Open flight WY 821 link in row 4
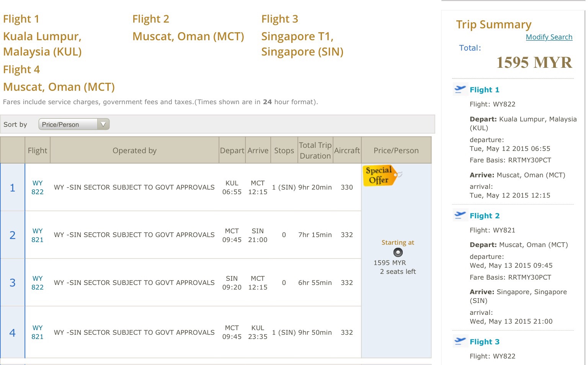 click(38, 332)
